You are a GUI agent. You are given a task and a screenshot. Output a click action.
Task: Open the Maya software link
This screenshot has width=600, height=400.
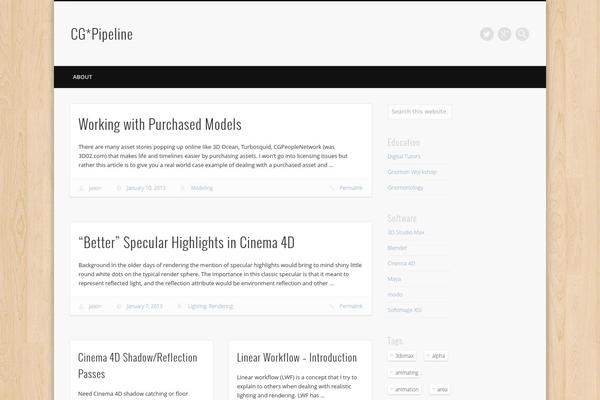(x=394, y=279)
